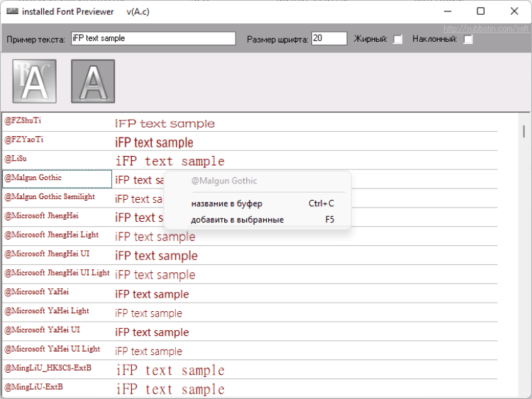Image resolution: width=532 pixels, height=399 pixels.
Task: Enable the Жирный (bold) checkbox
Action: [x=398, y=39]
